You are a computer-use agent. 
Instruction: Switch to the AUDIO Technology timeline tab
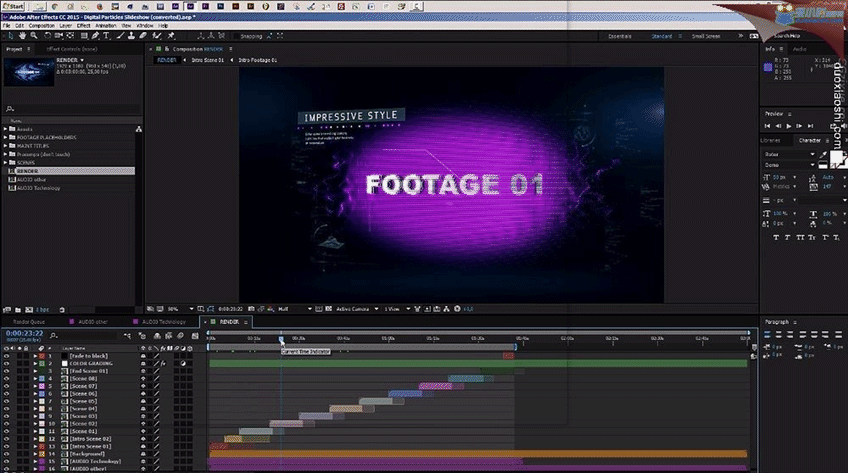(163, 322)
